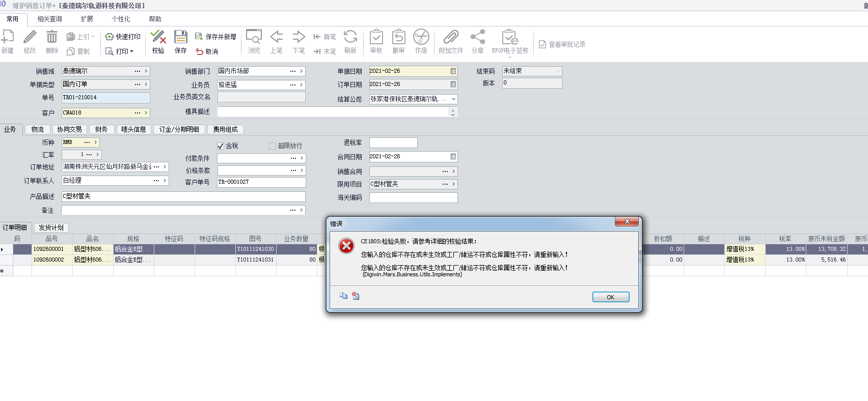The height and width of the screenshot is (401, 868).
Task: Switch to the 唛头信息 tab
Action: click(x=134, y=129)
